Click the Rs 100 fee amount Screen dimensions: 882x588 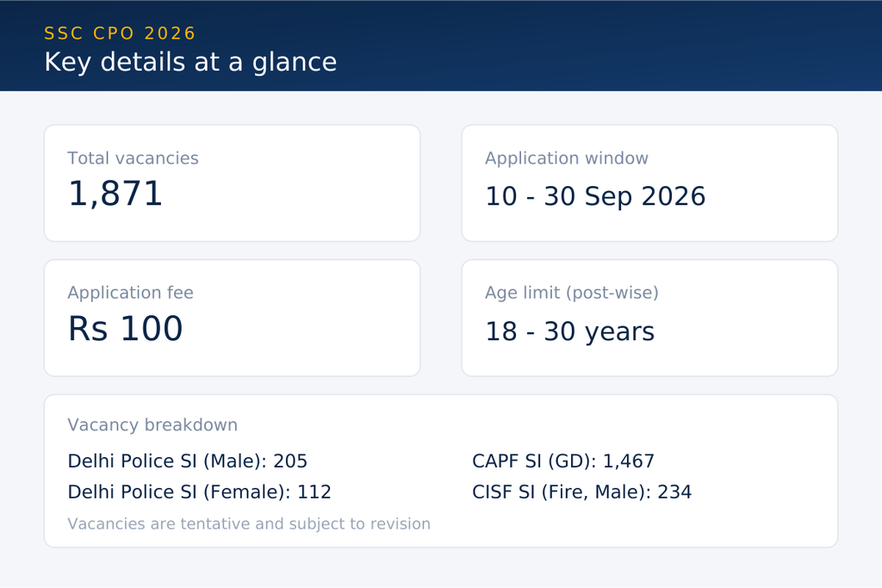125,329
